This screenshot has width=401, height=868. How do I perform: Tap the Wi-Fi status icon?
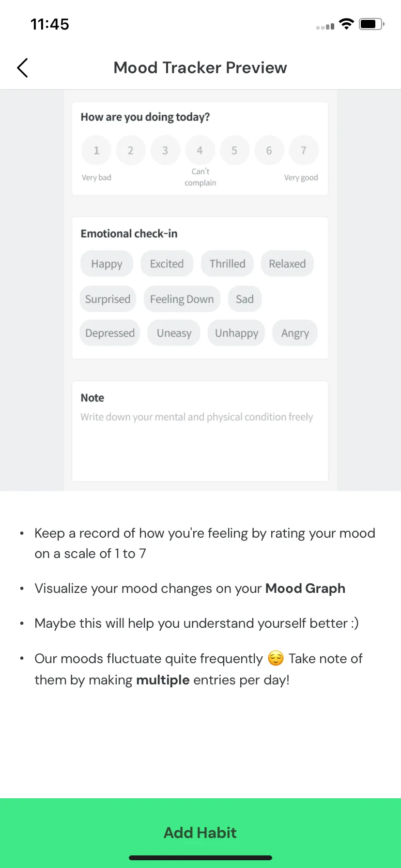(346, 24)
